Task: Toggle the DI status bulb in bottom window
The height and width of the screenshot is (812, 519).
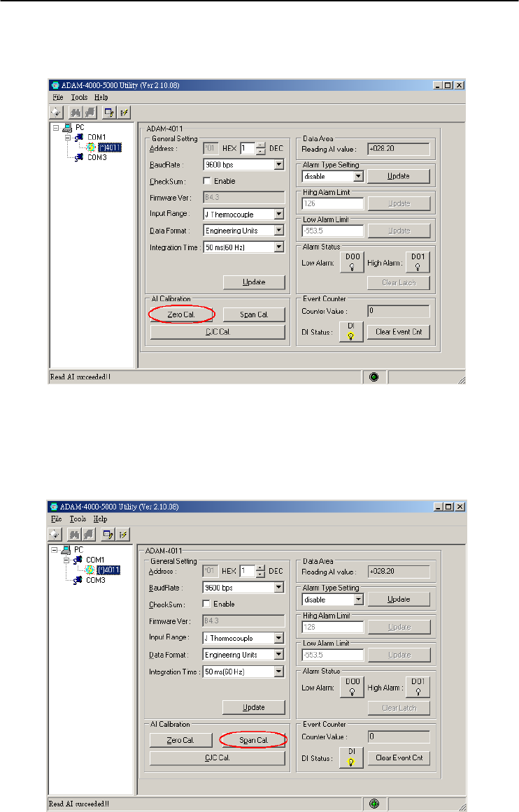Action: tap(352, 758)
